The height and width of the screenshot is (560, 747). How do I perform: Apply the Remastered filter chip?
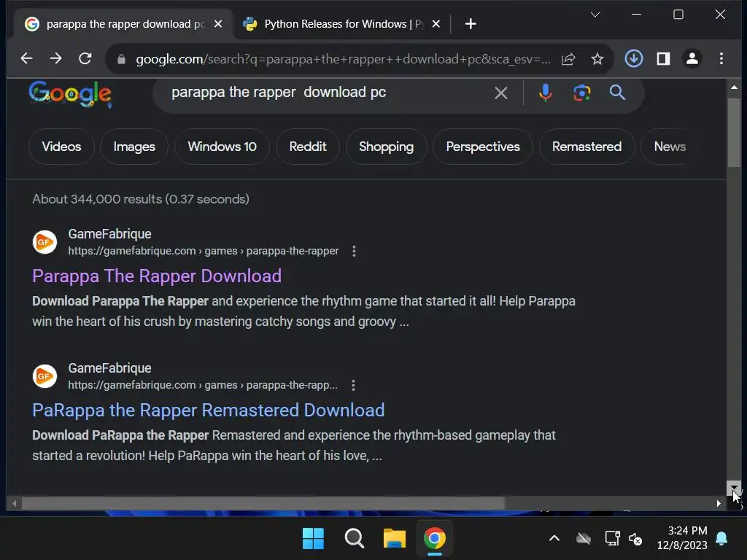tap(587, 147)
